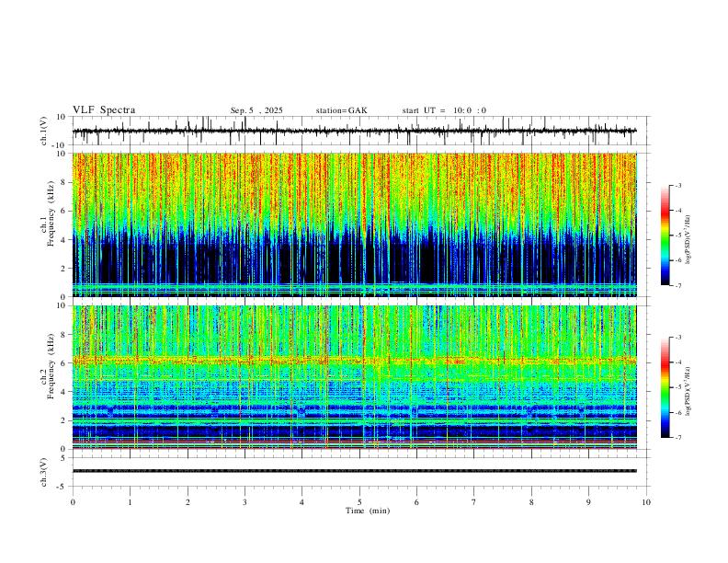Click the '8' kHz tick of ch.1 spectrogram
Screen dimensions: 728x563
coord(63,182)
